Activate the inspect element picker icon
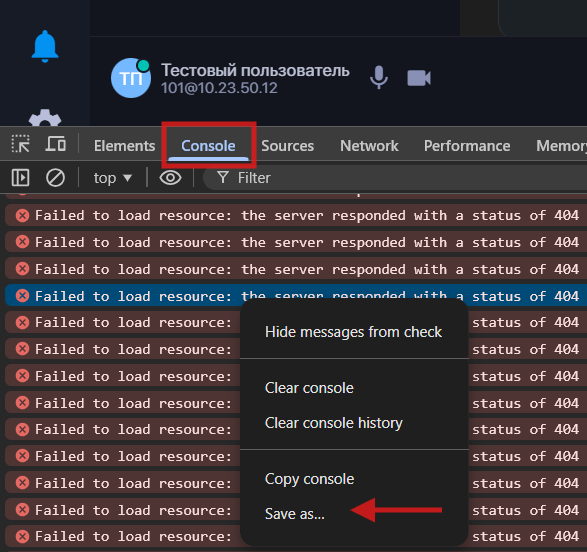This screenshot has height=552, width=587. [21, 144]
